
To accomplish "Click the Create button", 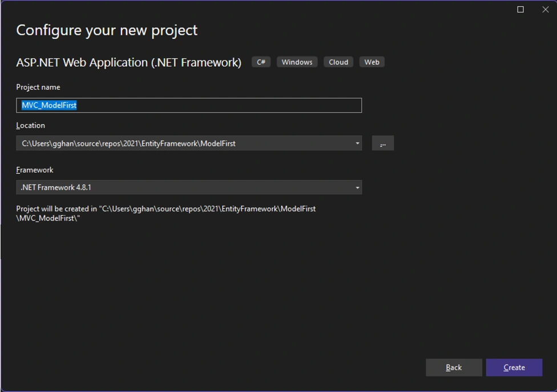I will (x=514, y=367).
